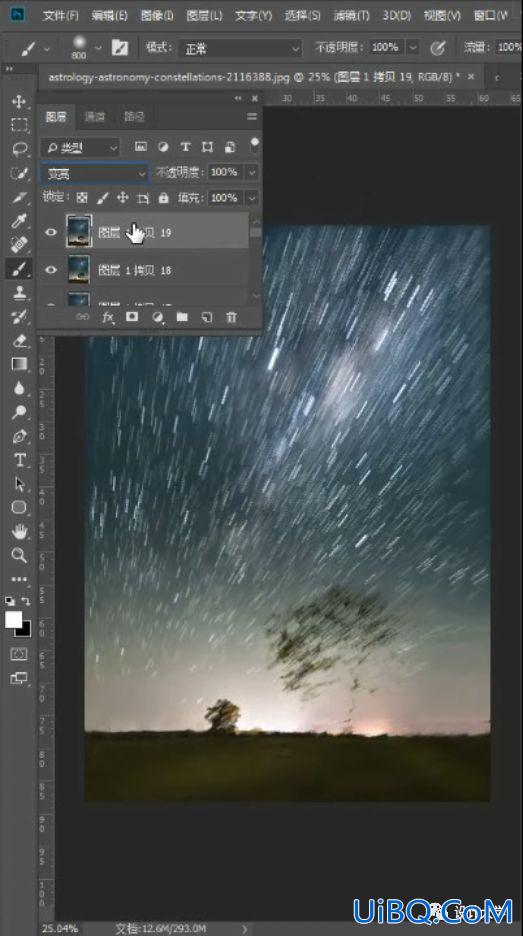Click the link layers icon
Viewport: 523px width, 936px height.
82,317
